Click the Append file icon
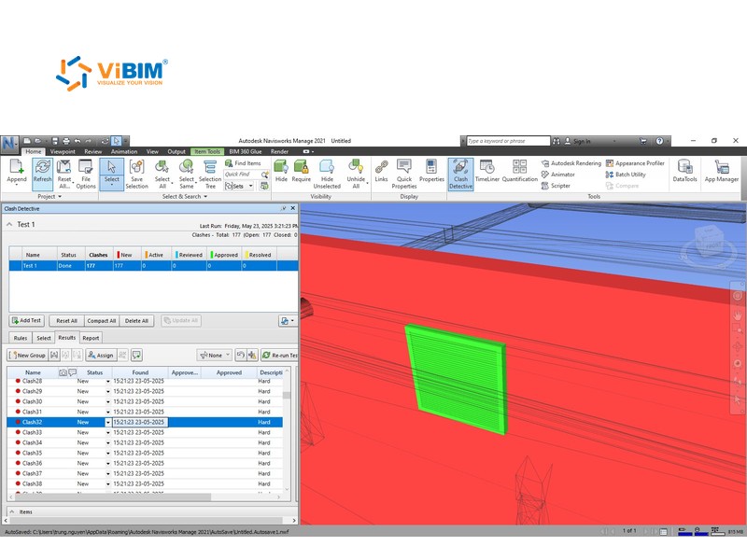 [x=16, y=167]
